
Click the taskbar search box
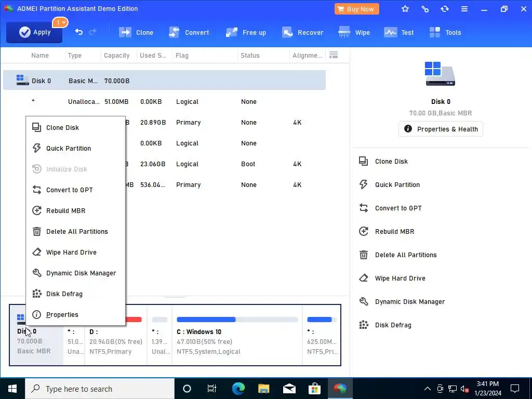[100, 389]
